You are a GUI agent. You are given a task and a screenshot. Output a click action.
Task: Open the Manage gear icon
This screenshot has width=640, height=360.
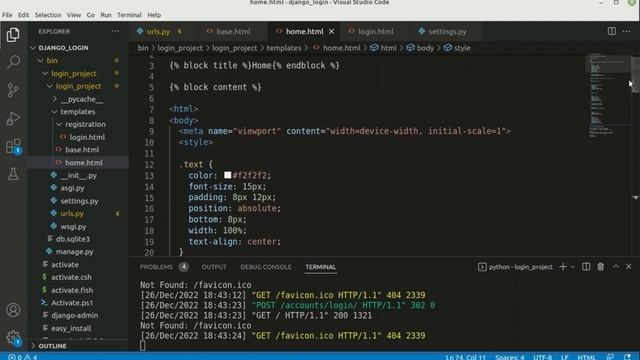[13, 338]
